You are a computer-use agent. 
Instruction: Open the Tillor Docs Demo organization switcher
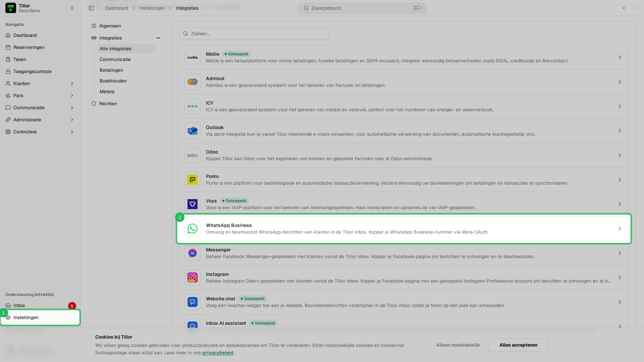click(40, 8)
